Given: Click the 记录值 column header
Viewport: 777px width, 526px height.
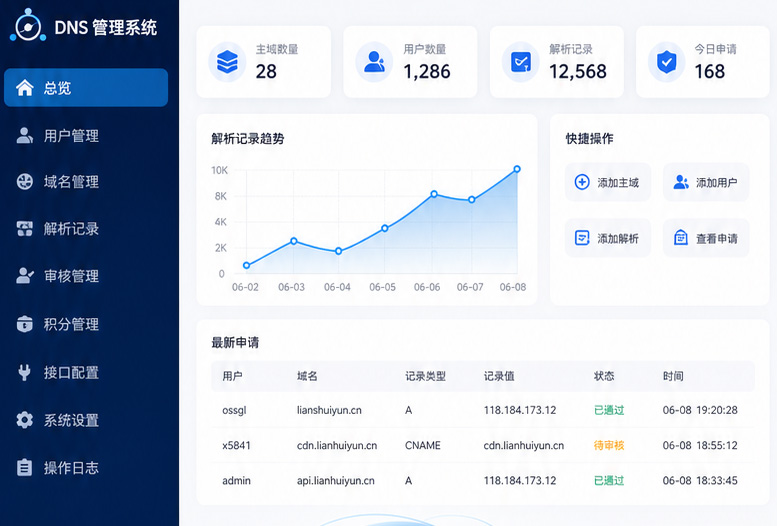Looking at the screenshot, I should pyautogui.click(x=499, y=376).
